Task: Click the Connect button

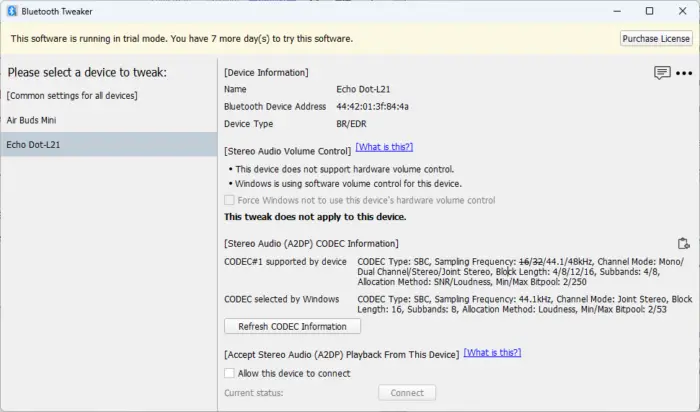Action: click(407, 393)
